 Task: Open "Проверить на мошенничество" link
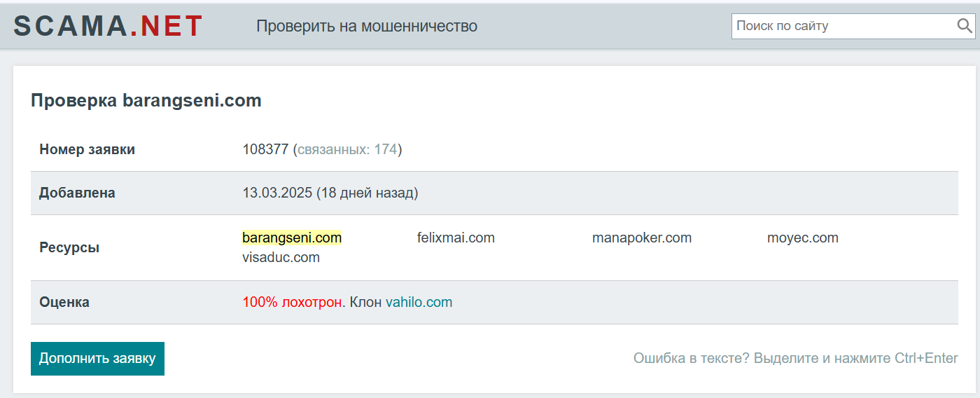[367, 26]
